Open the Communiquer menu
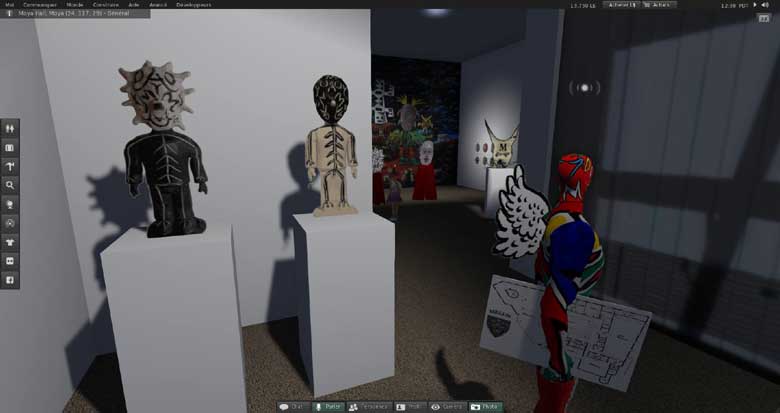Screen dimensions: 780x413 tap(40, 5)
